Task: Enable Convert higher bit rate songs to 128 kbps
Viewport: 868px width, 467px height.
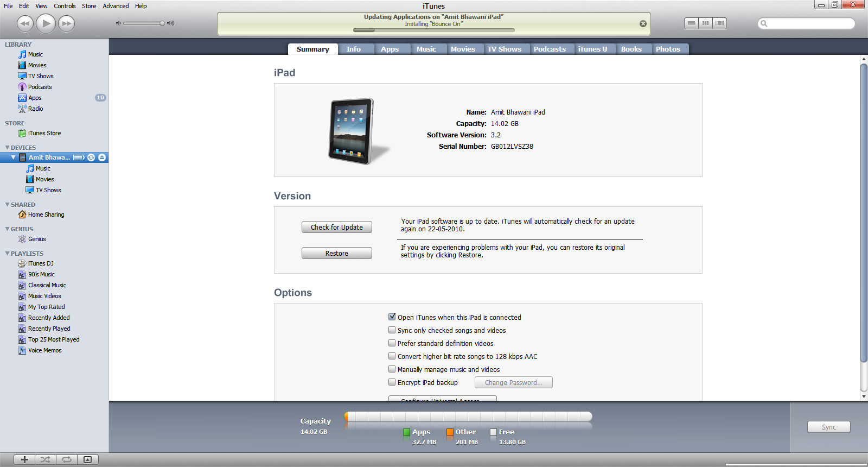Action: click(x=392, y=356)
